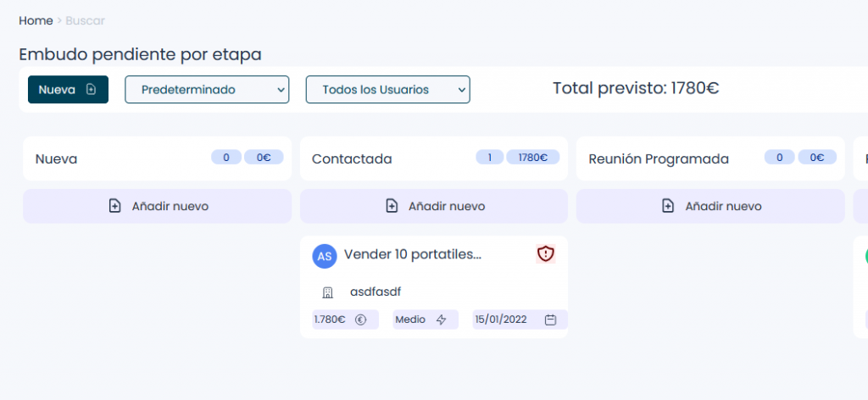
Task: Click the calendar icon beside 15/01/2022
Action: click(x=550, y=319)
